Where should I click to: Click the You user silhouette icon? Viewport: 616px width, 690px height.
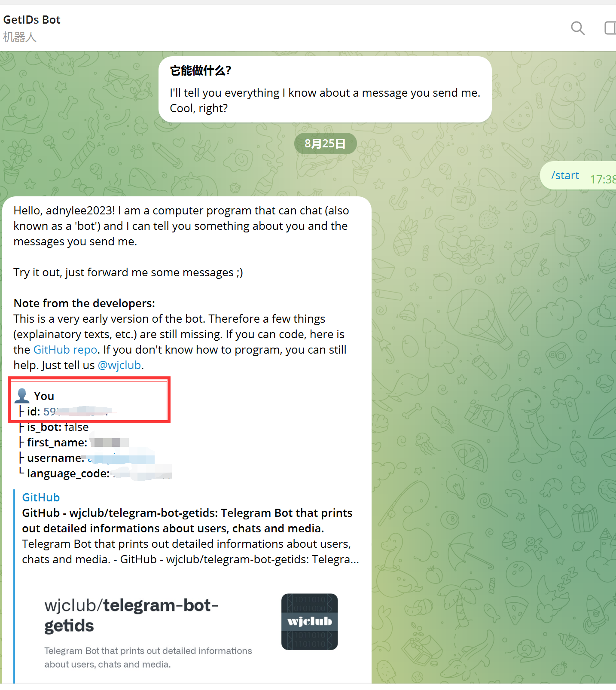tap(22, 396)
